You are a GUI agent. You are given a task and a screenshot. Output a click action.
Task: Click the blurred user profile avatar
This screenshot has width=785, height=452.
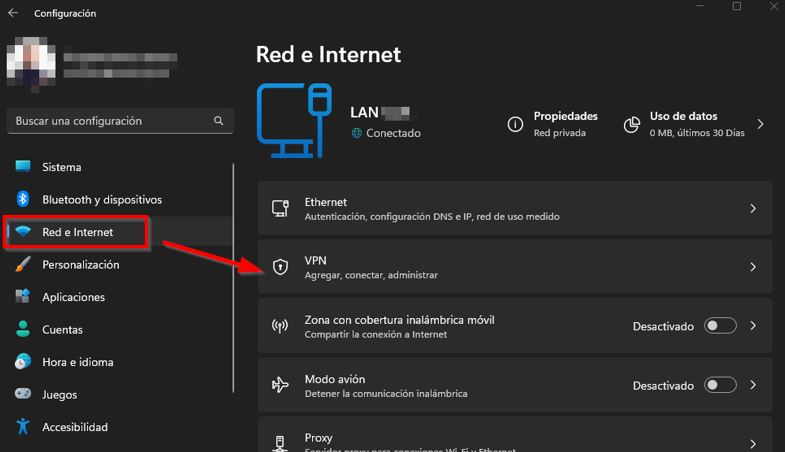[28, 59]
